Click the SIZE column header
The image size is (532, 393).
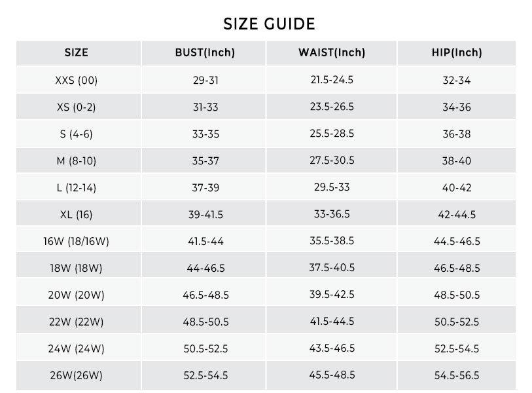pyautogui.click(x=77, y=53)
